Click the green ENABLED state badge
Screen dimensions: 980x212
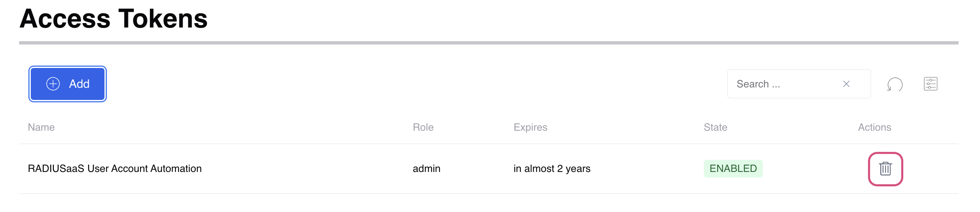(x=733, y=169)
